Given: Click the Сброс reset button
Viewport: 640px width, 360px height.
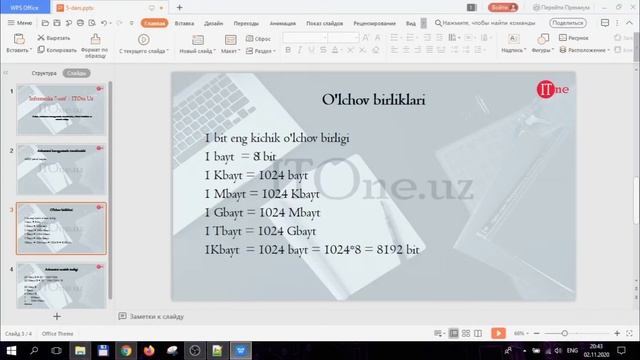Looking at the screenshot, I should click(x=258, y=39).
